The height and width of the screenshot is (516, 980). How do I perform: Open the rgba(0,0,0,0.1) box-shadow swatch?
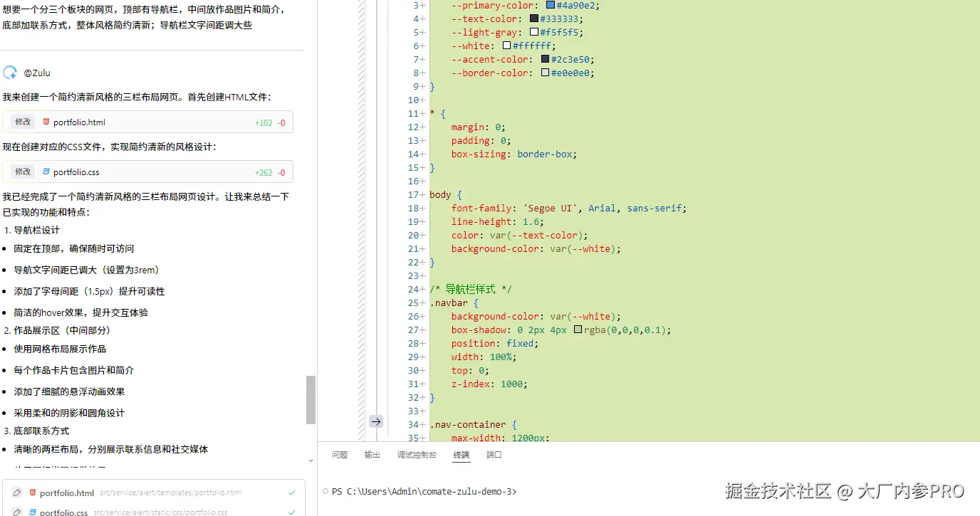[578, 330]
